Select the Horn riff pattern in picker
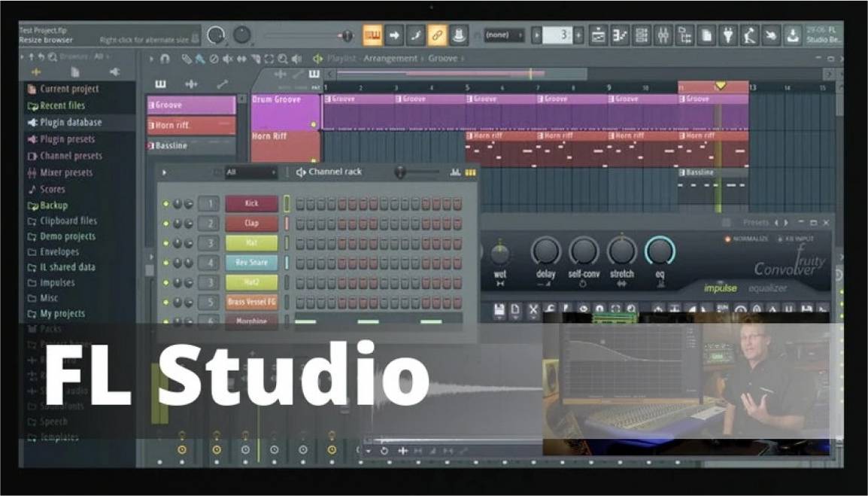Image resolution: width=868 pixels, height=496 pixels. point(192,125)
